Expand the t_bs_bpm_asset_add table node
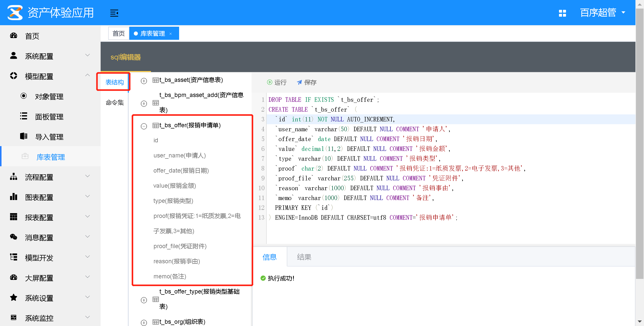Viewport: 644px width, 326px height. click(x=144, y=104)
